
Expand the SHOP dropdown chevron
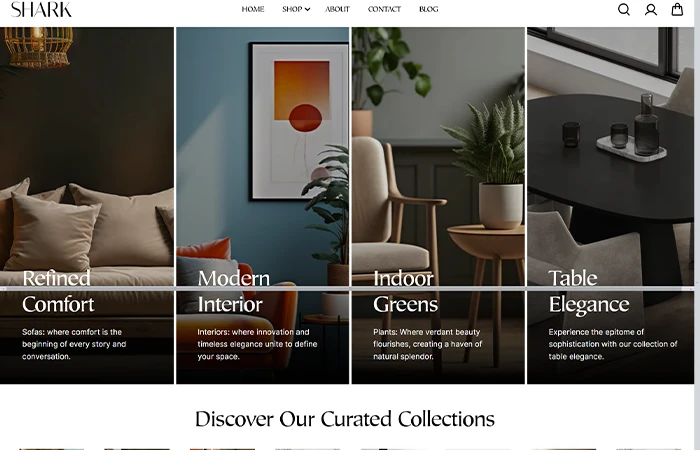308,9
